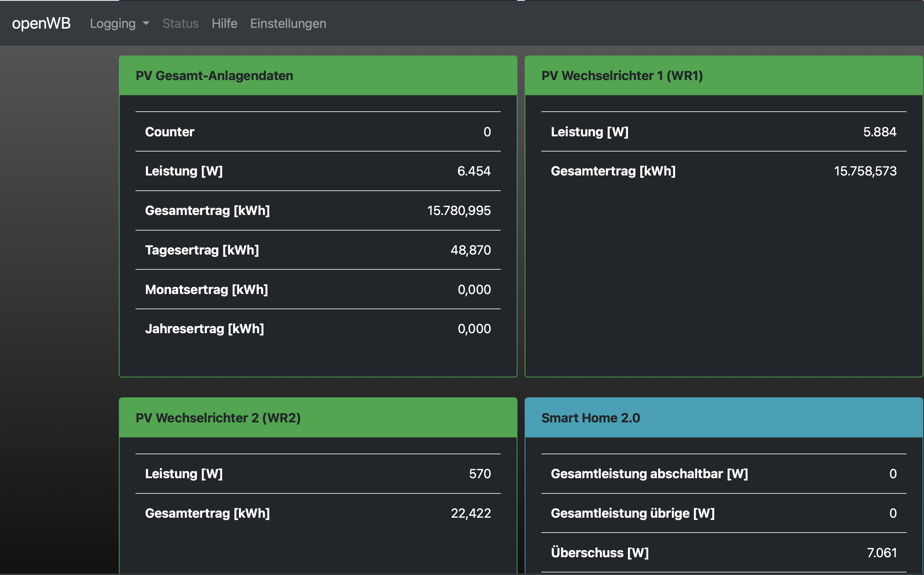Click the openWB brand logo
Image resolution: width=924 pixels, height=575 pixels.
pos(41,23)
